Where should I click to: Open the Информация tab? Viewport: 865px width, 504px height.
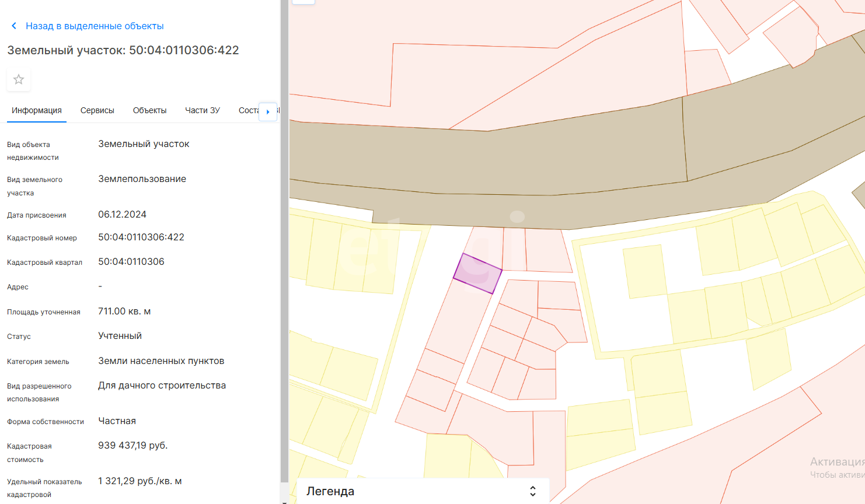37,110
